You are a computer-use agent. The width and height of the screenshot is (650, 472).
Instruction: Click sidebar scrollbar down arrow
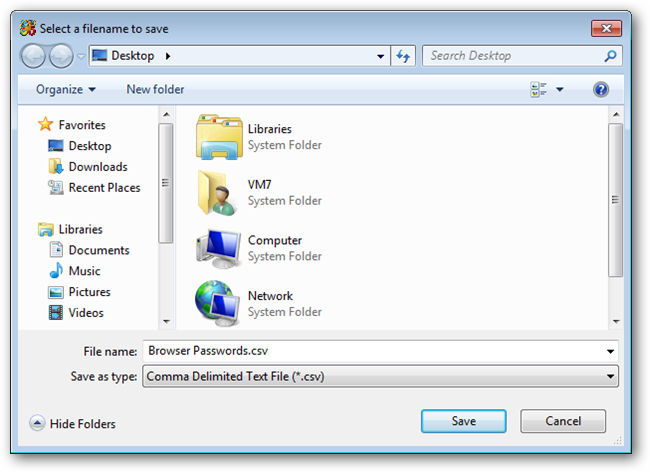click(x=166, y=321)
